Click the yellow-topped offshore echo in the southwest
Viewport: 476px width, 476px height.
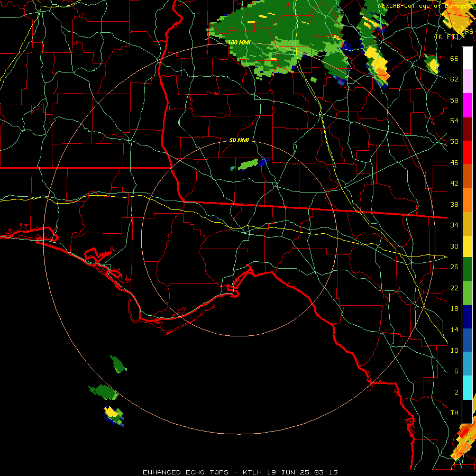(x=114, y=416)
